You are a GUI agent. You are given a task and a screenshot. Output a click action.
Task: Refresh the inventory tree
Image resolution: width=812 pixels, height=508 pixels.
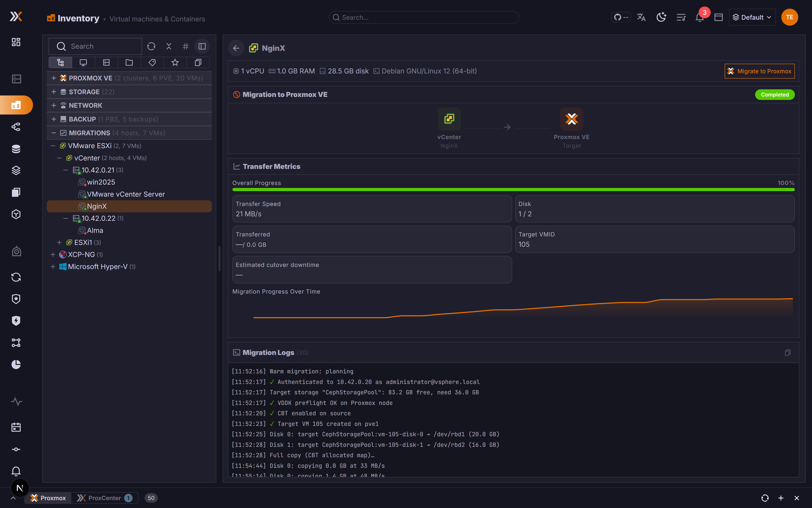[x=151, y=46]
